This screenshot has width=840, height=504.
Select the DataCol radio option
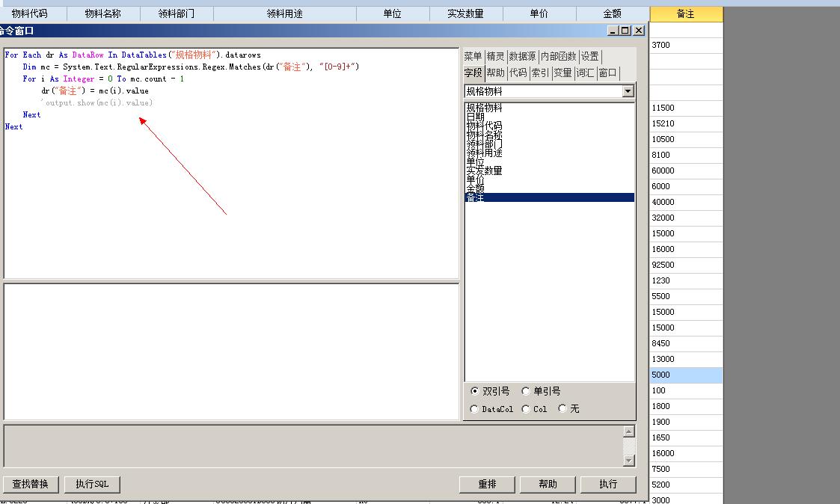pyautogui.click(x=474, y=409)
